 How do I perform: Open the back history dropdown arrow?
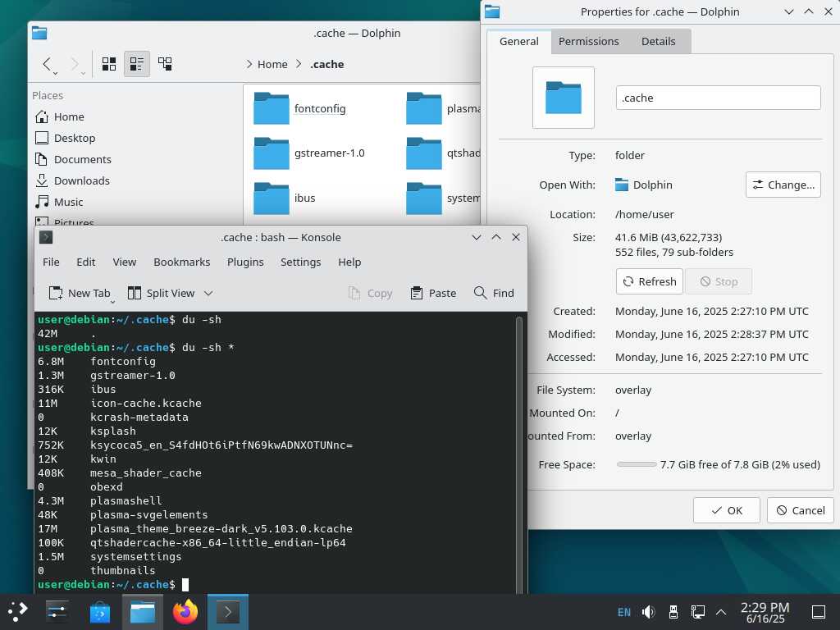click(55, 73)
